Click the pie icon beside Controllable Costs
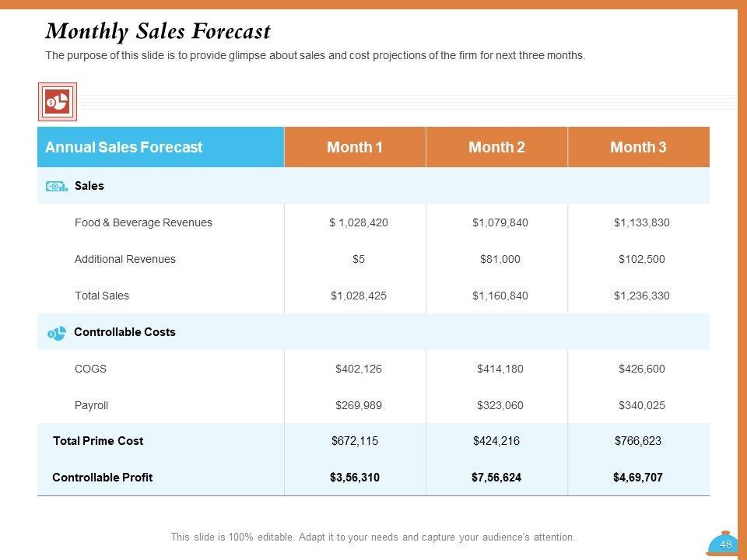Image resolution: width=747 pixels, height=560 pixels. pyautogui.click(x=57, y=333)
